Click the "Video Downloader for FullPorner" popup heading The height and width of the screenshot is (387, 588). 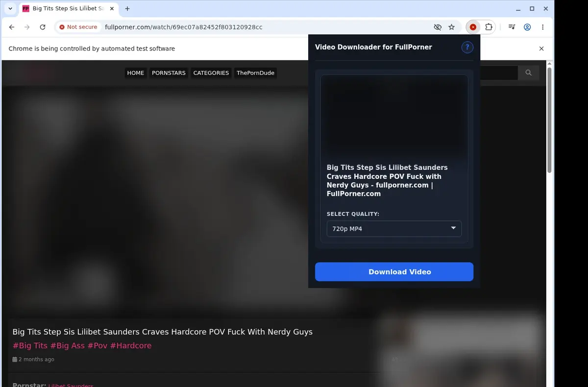(373, 47)
